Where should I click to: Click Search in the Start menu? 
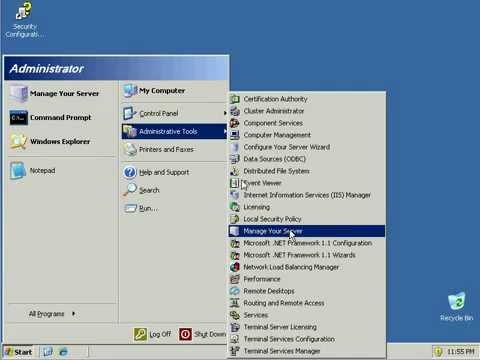point(174,190)
